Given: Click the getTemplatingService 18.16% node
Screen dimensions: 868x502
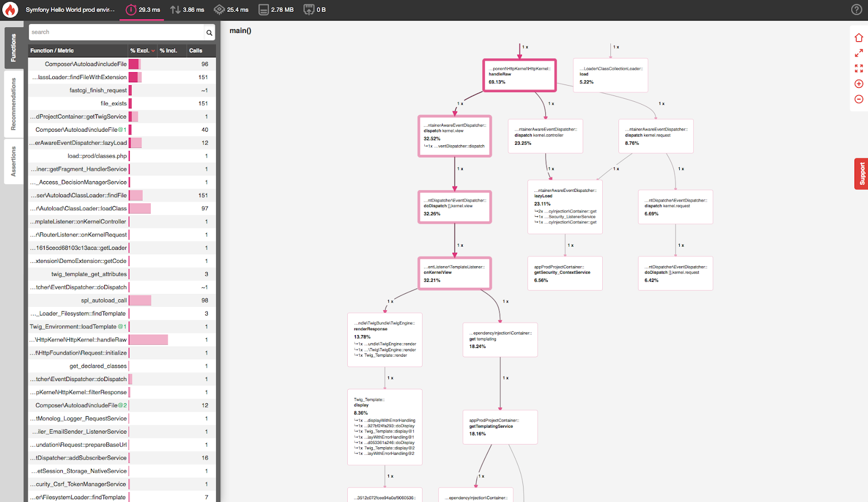Looking at the screenshot, I should [500, 427].
